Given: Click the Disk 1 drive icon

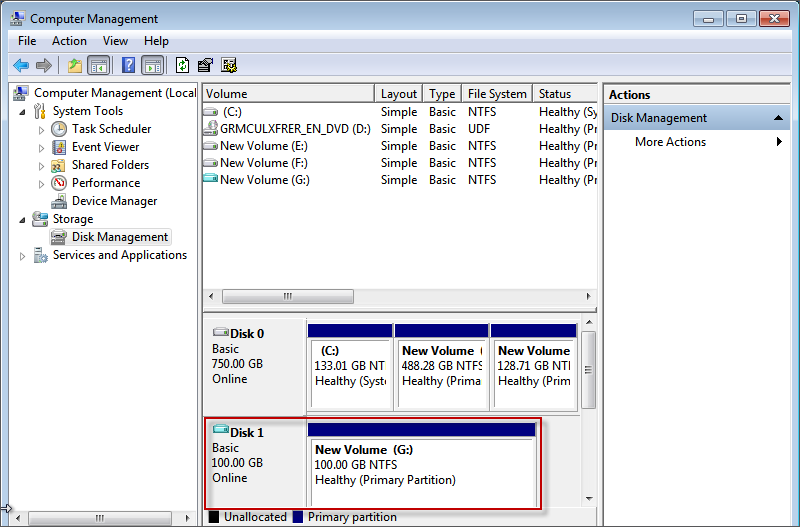Looking at the screenshot, I should (220, 430).
